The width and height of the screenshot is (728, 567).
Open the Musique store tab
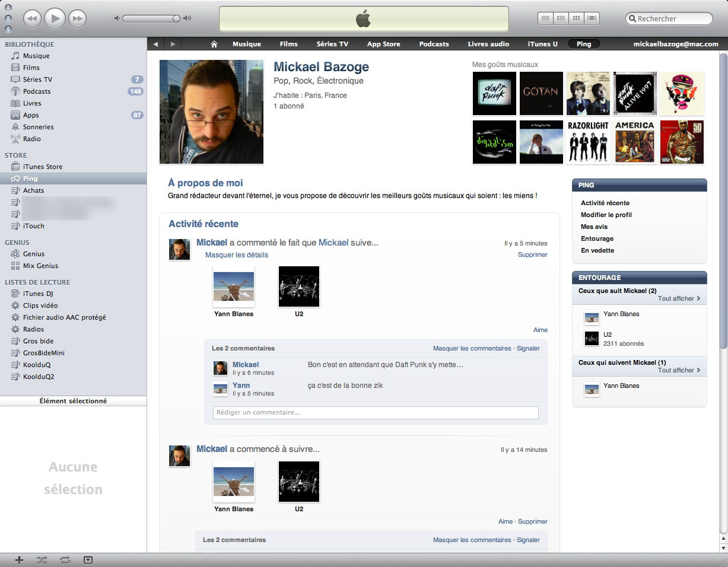pos(247,44)
